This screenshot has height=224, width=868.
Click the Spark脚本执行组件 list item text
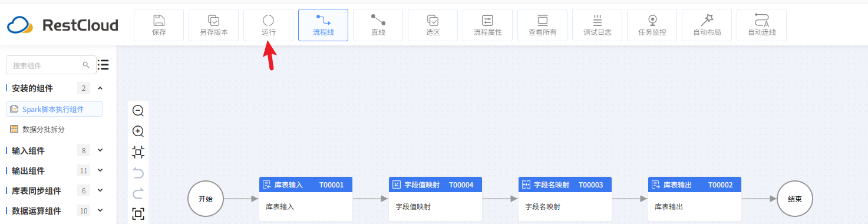point(53,109)
